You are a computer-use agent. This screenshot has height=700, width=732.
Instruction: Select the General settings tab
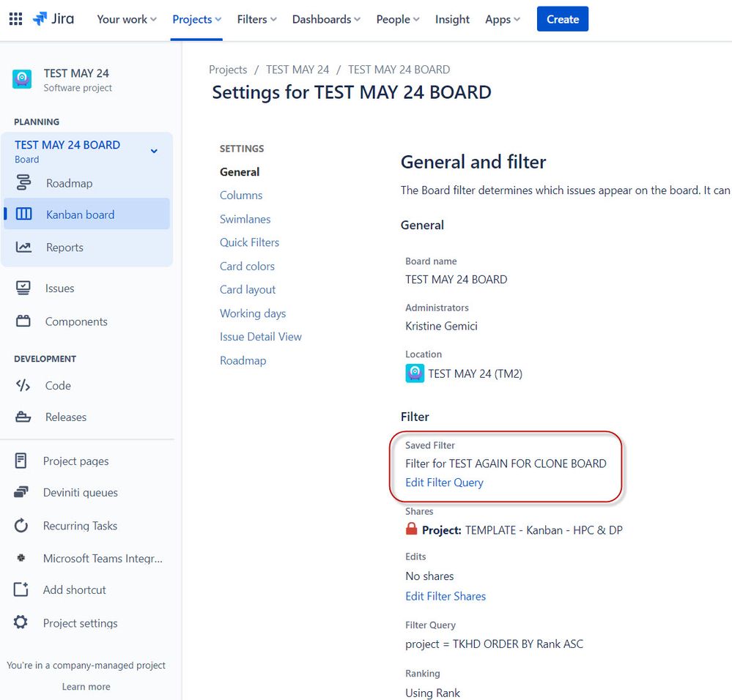[x=240, y=171]
